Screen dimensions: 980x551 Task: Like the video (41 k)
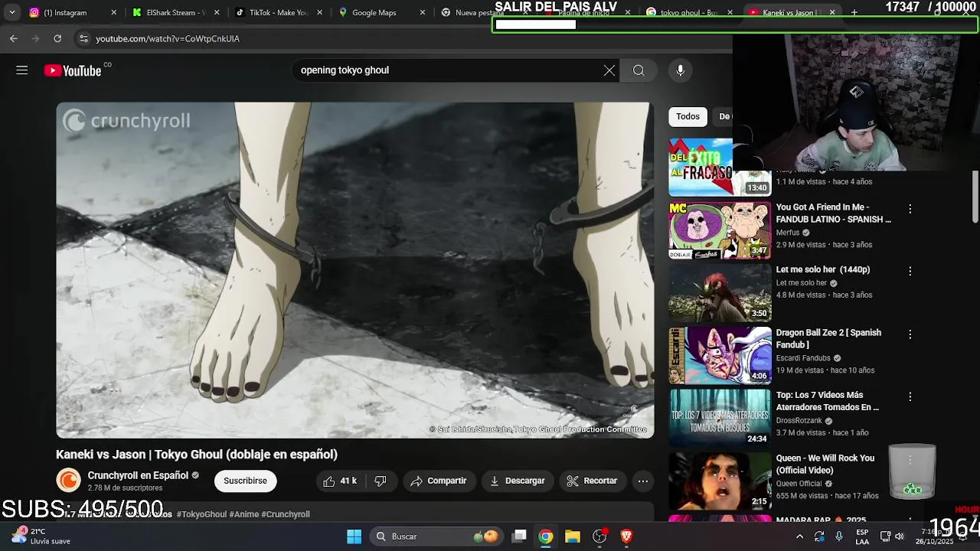click(x=340, y=481)
